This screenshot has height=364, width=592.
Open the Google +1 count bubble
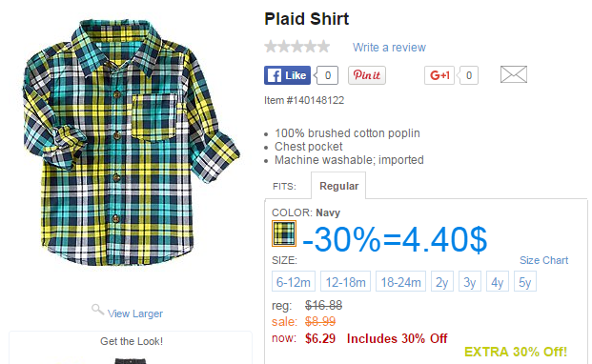468,75
